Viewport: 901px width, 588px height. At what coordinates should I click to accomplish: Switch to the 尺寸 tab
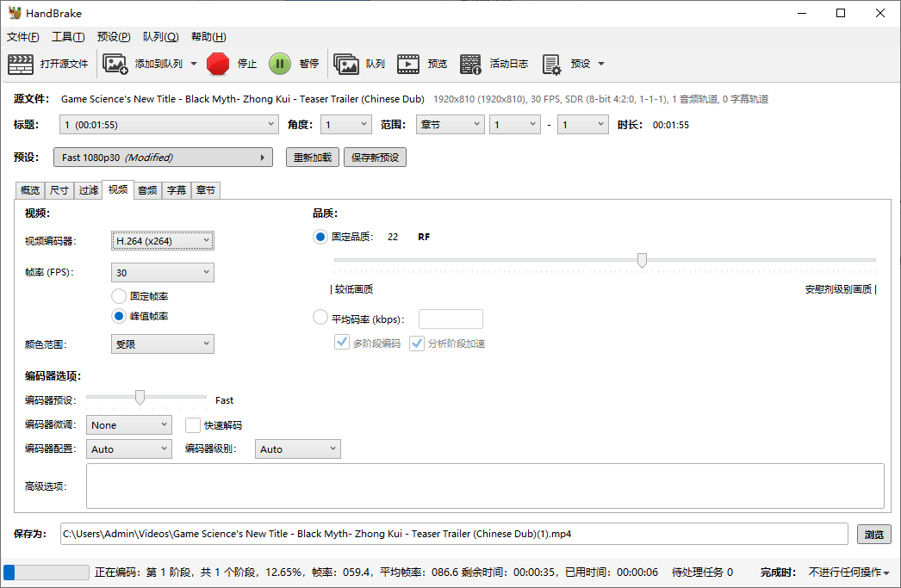pyautogui.click(x=59, y=190)
